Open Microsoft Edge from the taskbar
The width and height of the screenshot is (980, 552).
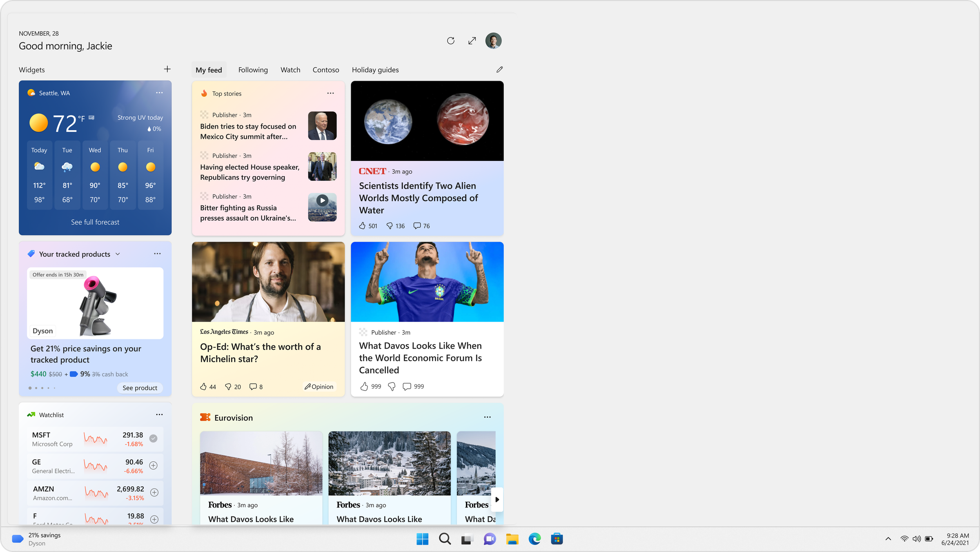click(x=535, y=539)
